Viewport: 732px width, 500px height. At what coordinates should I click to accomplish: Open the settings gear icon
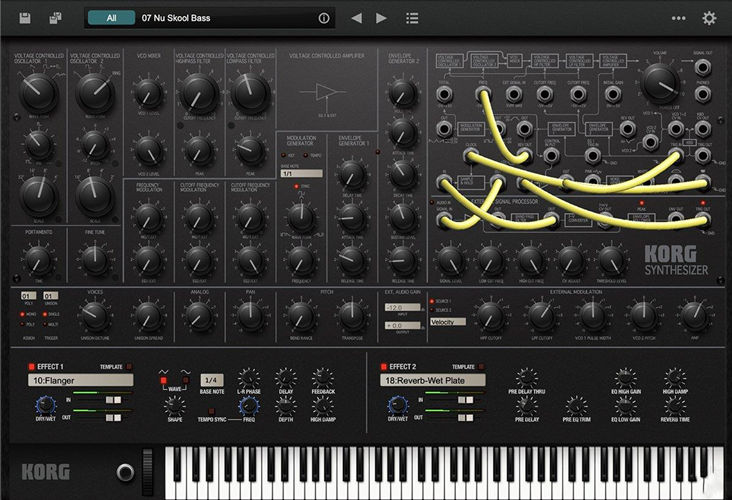pyautogui.click(x=709, y=18)
